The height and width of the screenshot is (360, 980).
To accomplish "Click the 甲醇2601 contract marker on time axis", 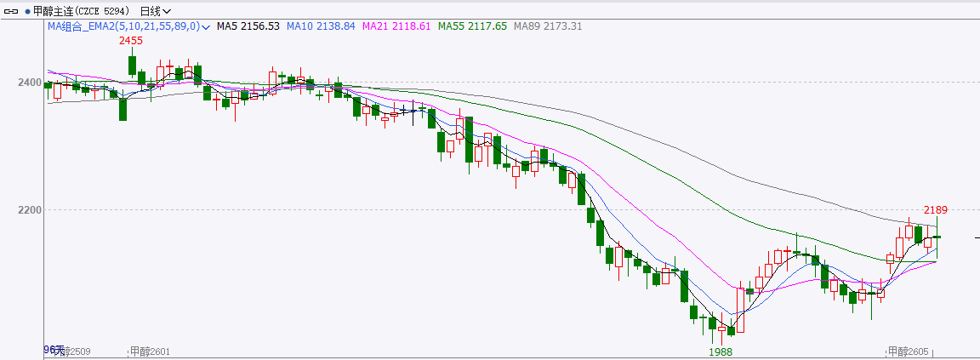I will tap(150, 351).
